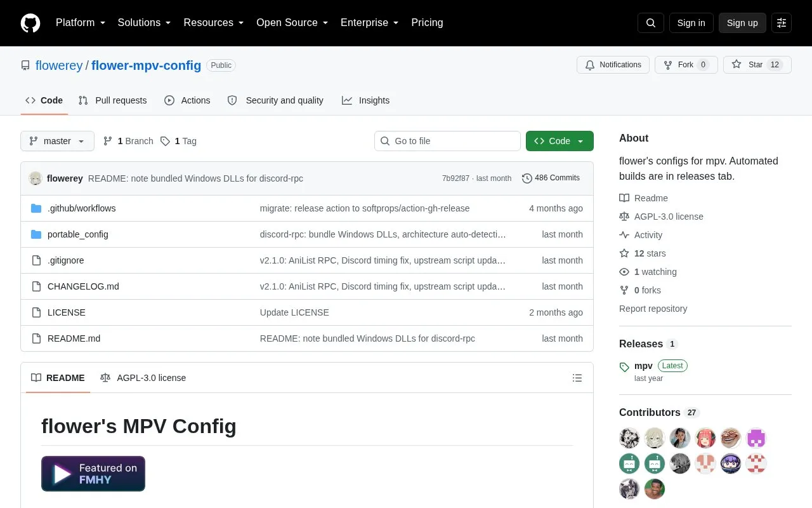
Task: View the 1 Tag link
Action: click(x=178, y=141)
